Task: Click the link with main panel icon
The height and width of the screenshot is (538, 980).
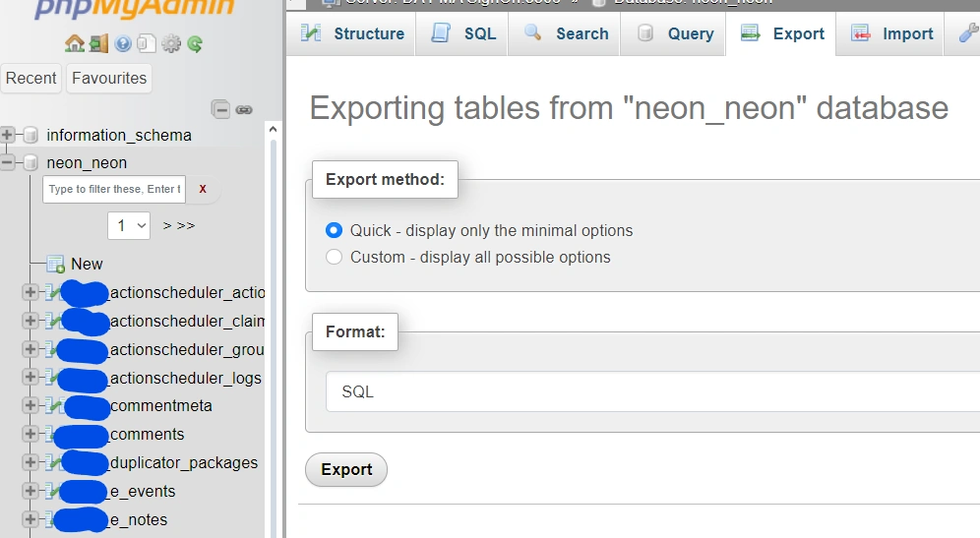Action: coord(244,109)
